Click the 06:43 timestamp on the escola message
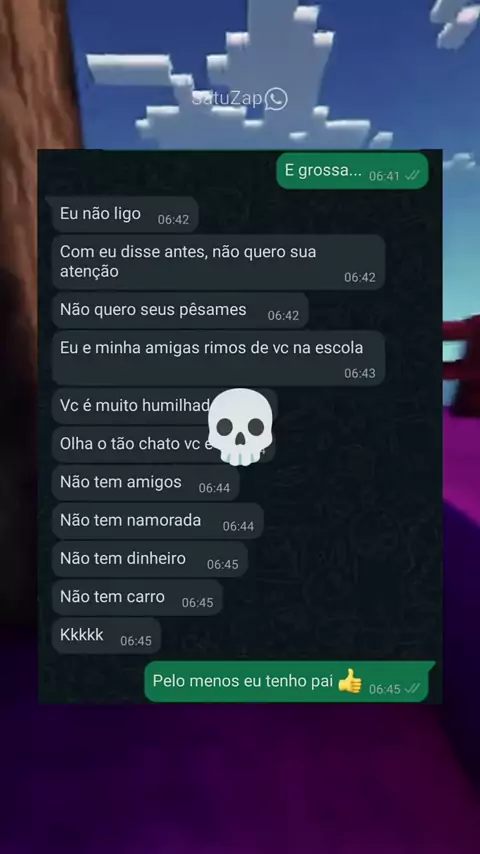The height and width of the screenshot is (854, 480). click(360, 374)
